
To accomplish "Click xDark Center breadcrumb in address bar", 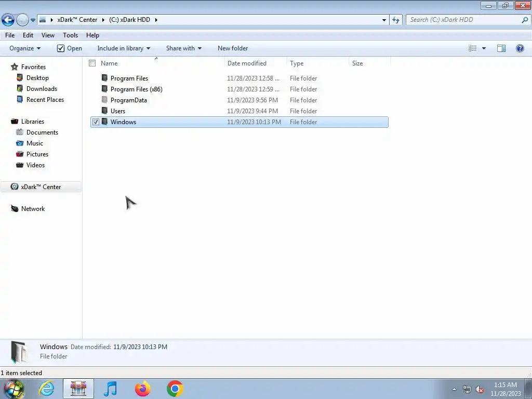I will [77, 20].
